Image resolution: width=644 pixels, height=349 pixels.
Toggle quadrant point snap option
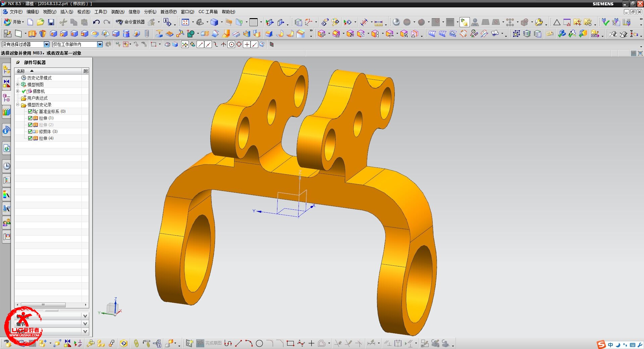(239, 44)
